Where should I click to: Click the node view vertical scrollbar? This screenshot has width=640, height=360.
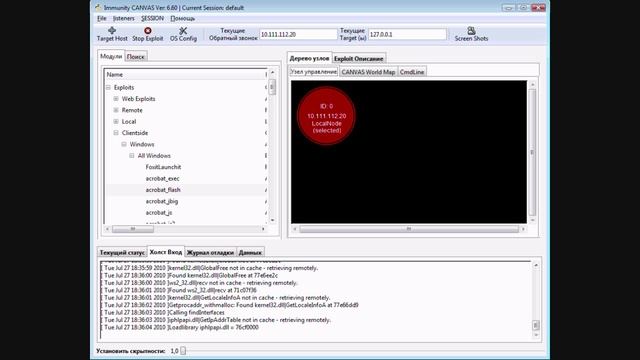pos(532,152)
